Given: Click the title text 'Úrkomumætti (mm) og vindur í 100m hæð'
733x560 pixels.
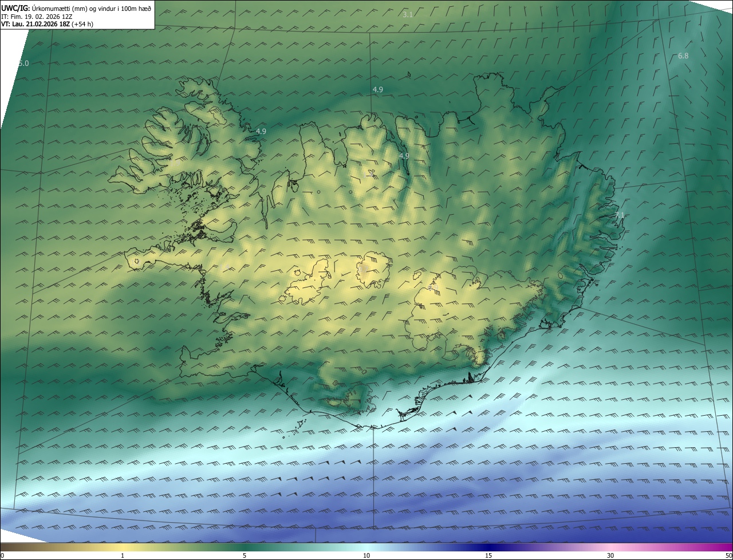Looking at the screenshot, I should click(x=91, y=8).
